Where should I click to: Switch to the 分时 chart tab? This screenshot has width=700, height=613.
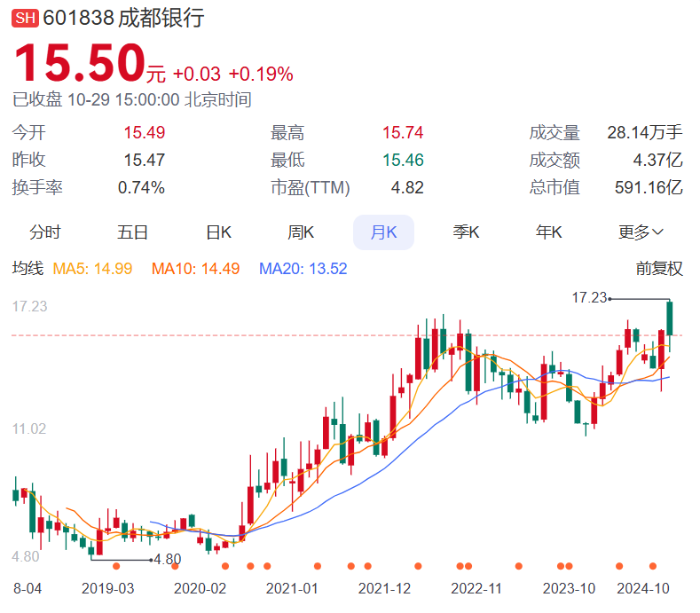click(45, 232)
